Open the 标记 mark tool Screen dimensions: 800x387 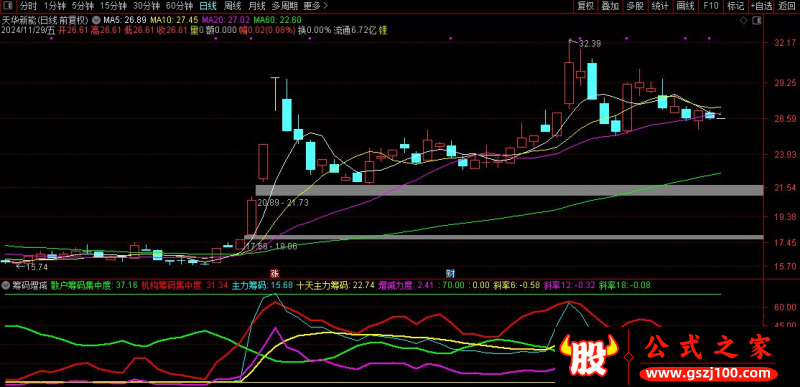(x=735, y=6)
